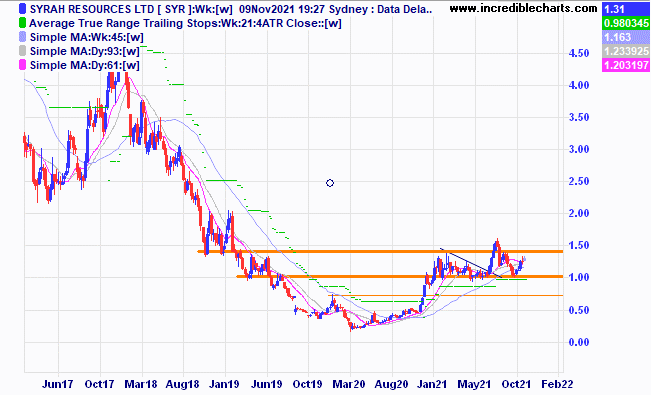Select the Simple MA:Dy:61 legend entry
651x395 pixels.
click(x=85, y=65)
